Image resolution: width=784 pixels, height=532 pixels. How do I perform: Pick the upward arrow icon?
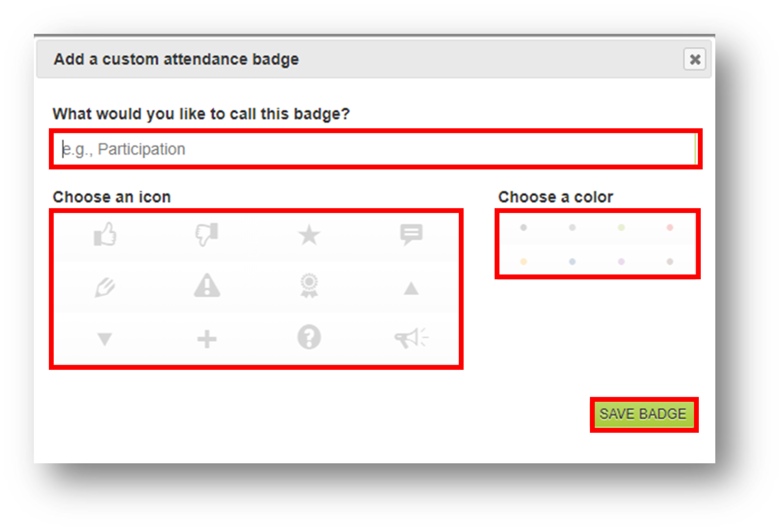[411, 286]
